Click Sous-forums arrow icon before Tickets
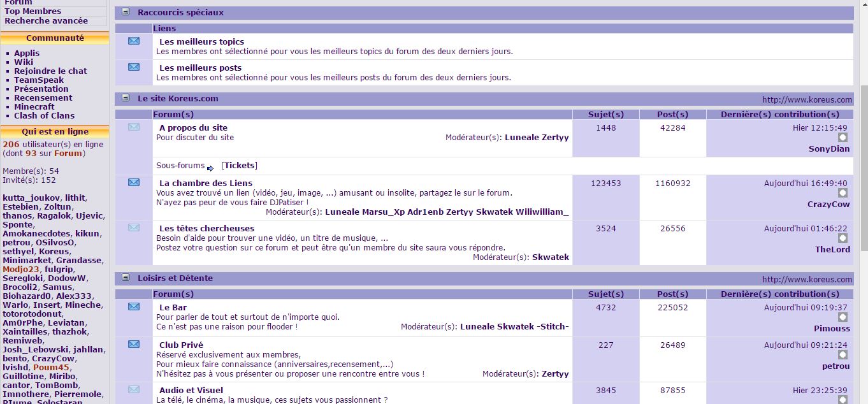868x404 pixels. (210, 168)
